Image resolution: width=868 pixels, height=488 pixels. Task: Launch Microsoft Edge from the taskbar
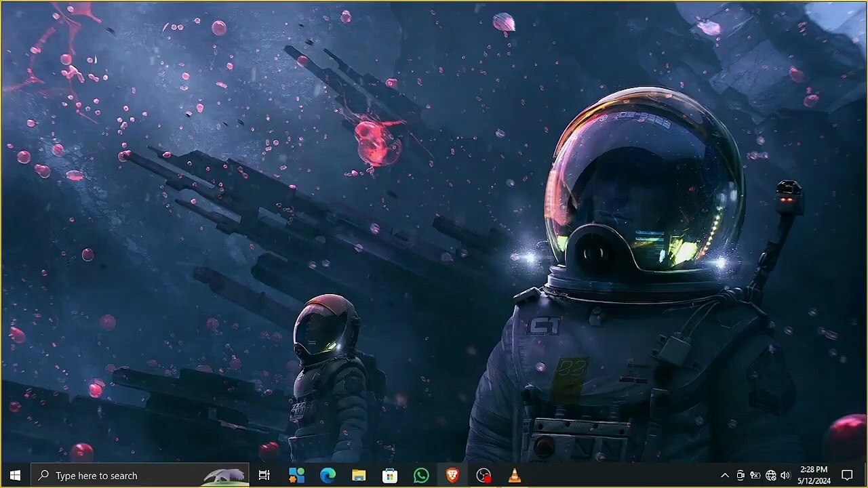[x=328, y=475]
